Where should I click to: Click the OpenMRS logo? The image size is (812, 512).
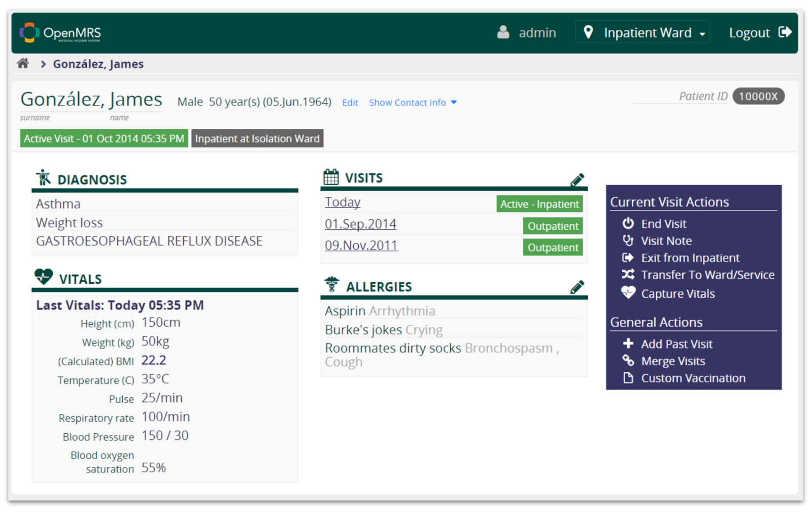(x=58, y=33)
